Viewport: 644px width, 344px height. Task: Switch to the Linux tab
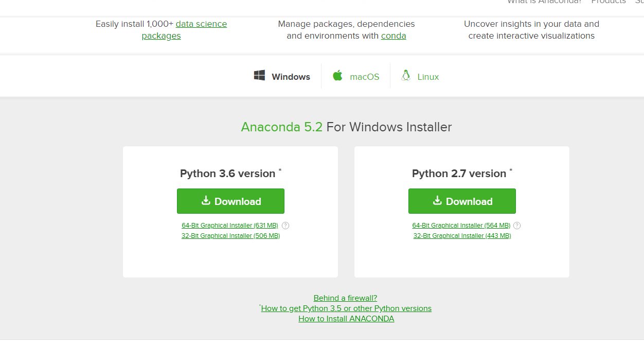420,76
